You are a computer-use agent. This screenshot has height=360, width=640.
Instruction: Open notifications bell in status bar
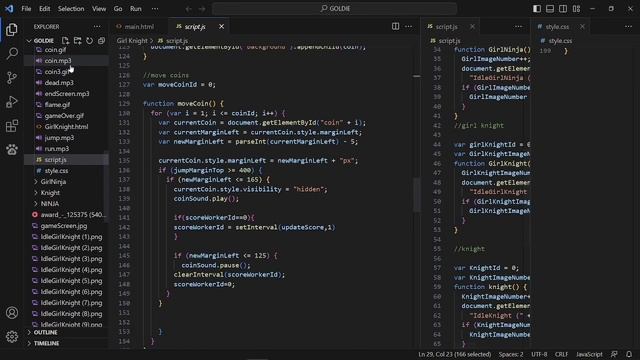629,354
